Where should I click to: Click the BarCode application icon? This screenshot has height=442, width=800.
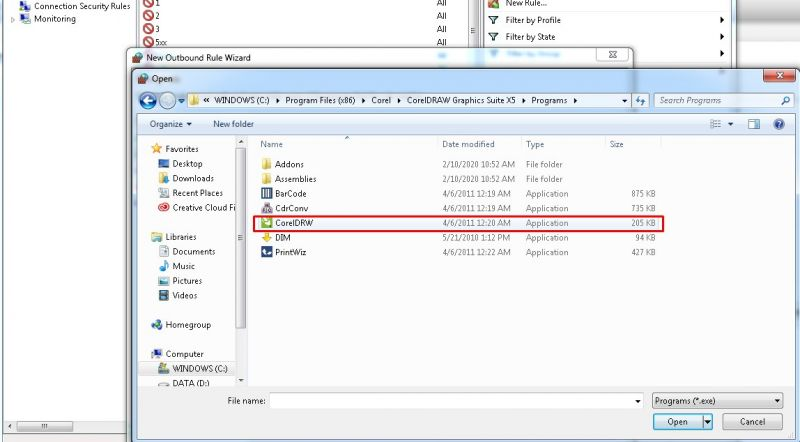pos(267,194)
